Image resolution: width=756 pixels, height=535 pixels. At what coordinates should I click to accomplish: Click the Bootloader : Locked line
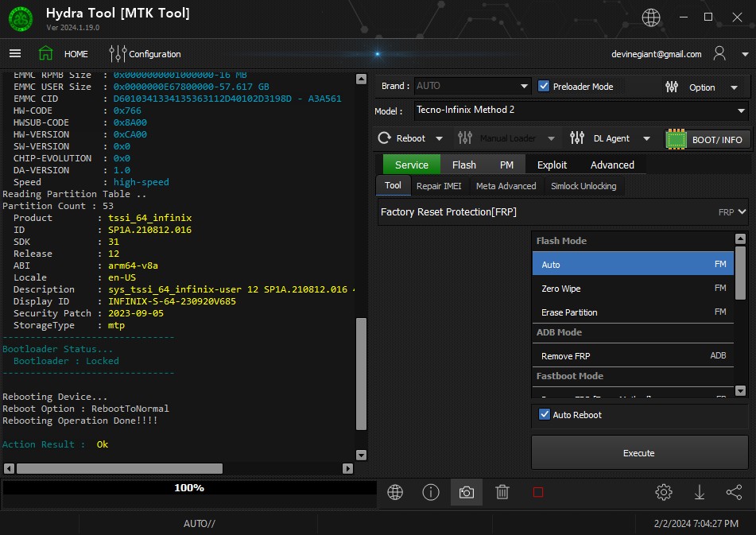[x=66, y=361]
